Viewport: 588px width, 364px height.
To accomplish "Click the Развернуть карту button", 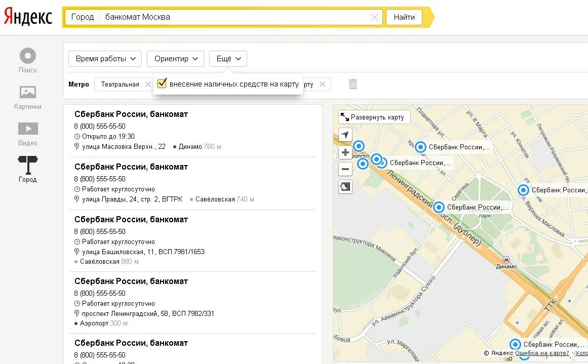I will 374,117.
